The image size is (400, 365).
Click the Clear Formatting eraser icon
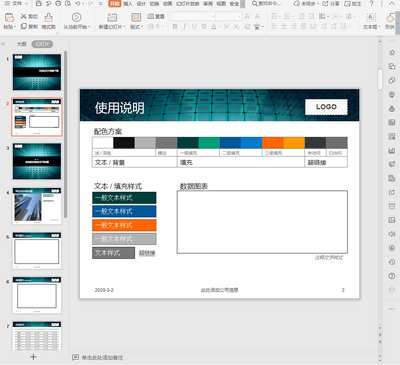point(247,27)
